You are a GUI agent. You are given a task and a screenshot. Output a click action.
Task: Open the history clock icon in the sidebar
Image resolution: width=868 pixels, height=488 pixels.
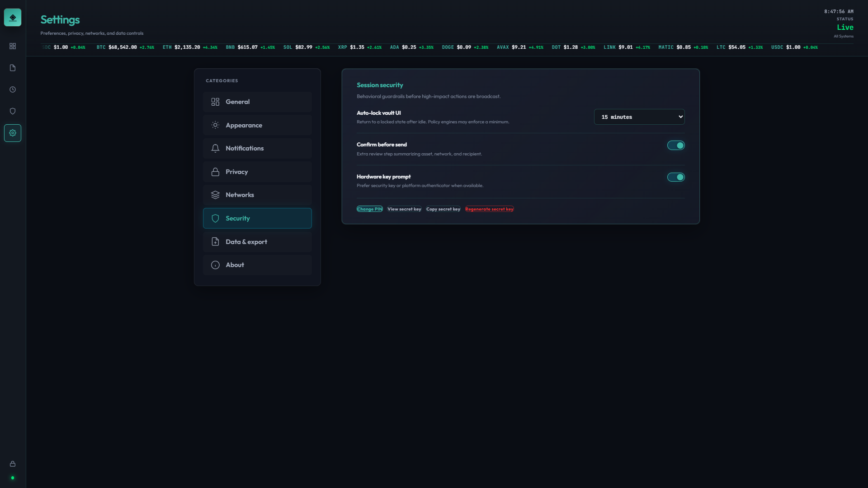click(x=13, y=89)
